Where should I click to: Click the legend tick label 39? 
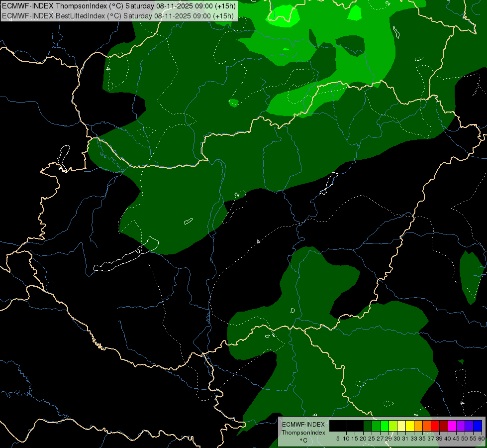pos(439,439)
